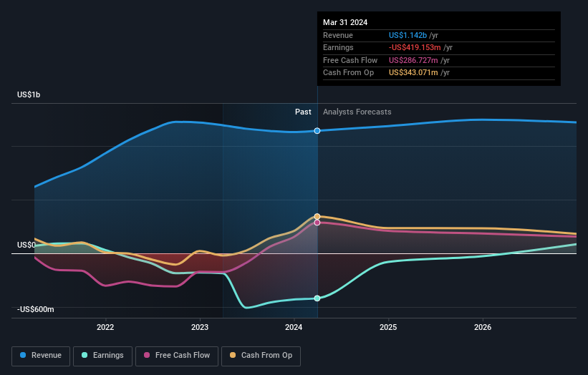Toggle the Cash From Op legend button
Image resolution: width=588 pixels, height=375 pixels.
click(x=261, y=356)
